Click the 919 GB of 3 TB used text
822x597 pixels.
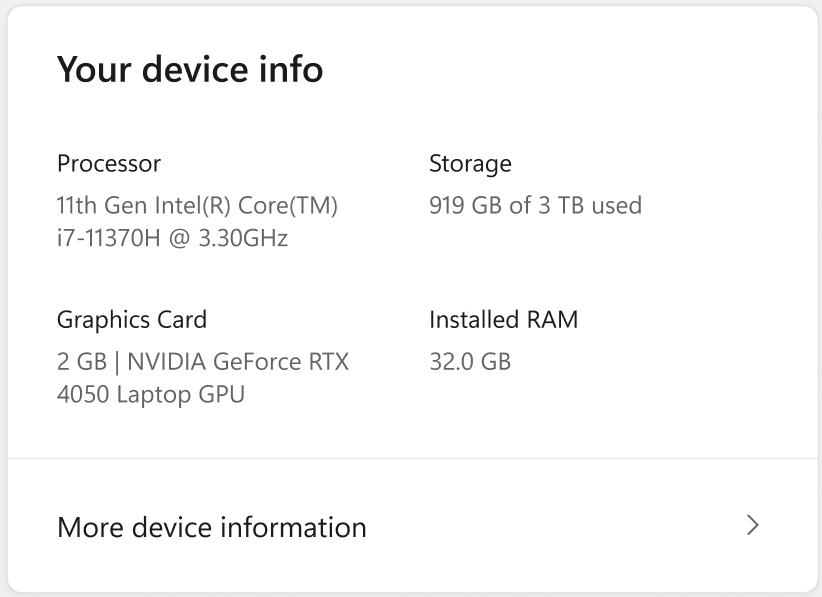point(535,205)
